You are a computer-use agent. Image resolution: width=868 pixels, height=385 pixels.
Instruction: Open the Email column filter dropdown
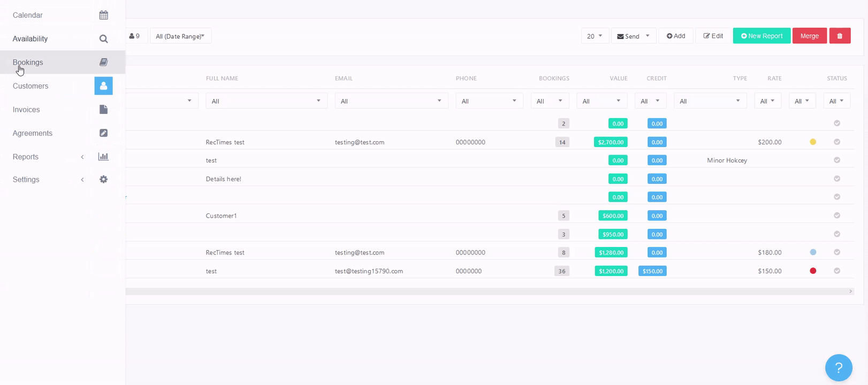(391, 101)
